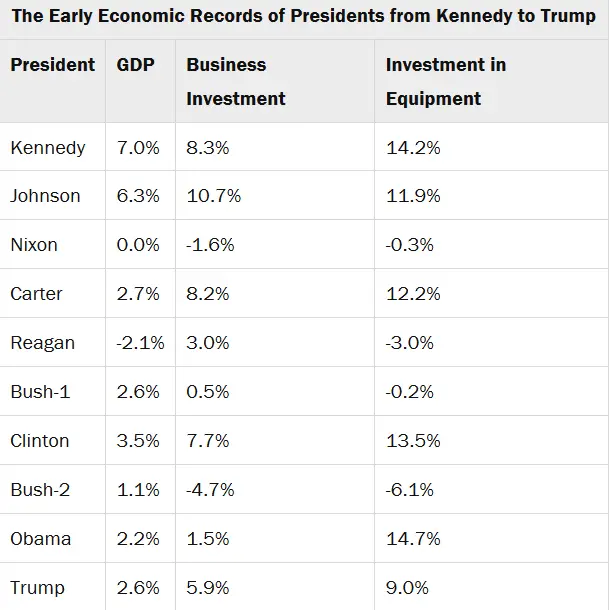Viewport: 609px width, 610px height.
Task: Select Trump's 5.9% business investment cell
Action: 208,588
